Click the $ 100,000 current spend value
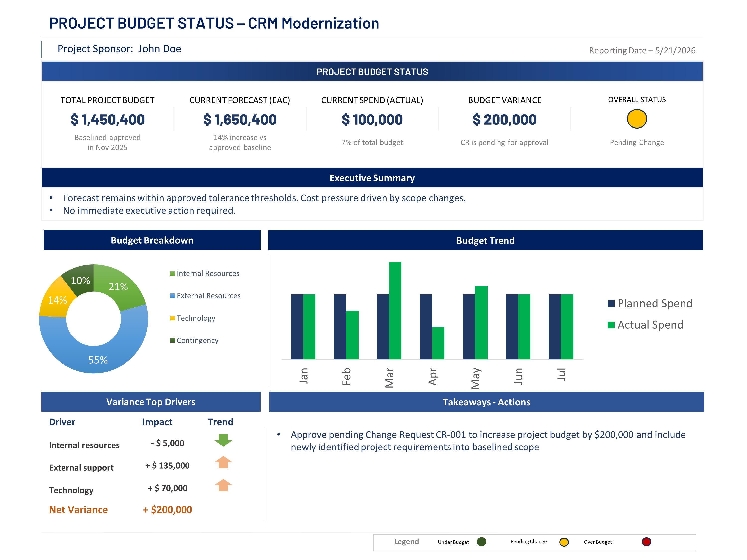747x560 pixels. click(x=372, y=119)
